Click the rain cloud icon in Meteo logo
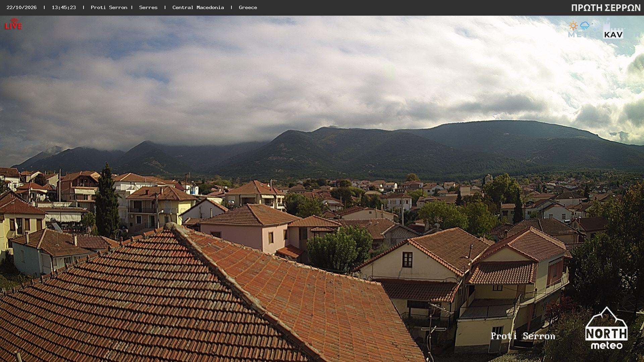This screenshot has width=644, height=362. click(x=585, y=25)
